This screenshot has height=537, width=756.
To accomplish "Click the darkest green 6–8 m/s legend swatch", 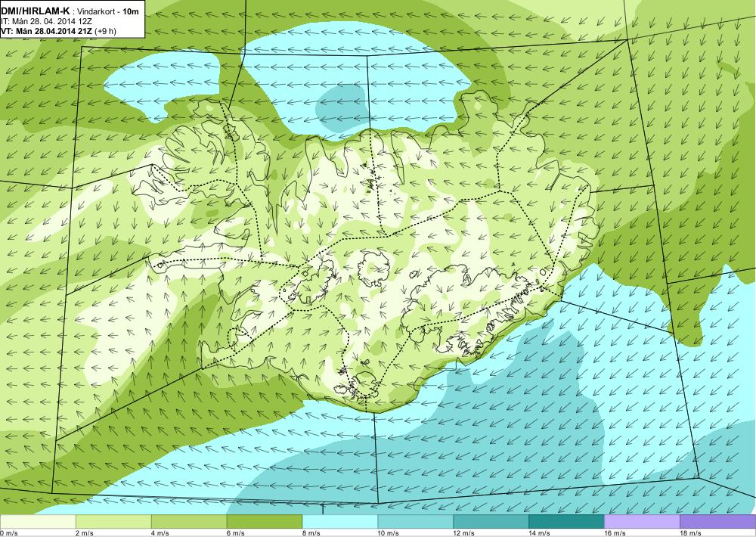I will 264,522.
